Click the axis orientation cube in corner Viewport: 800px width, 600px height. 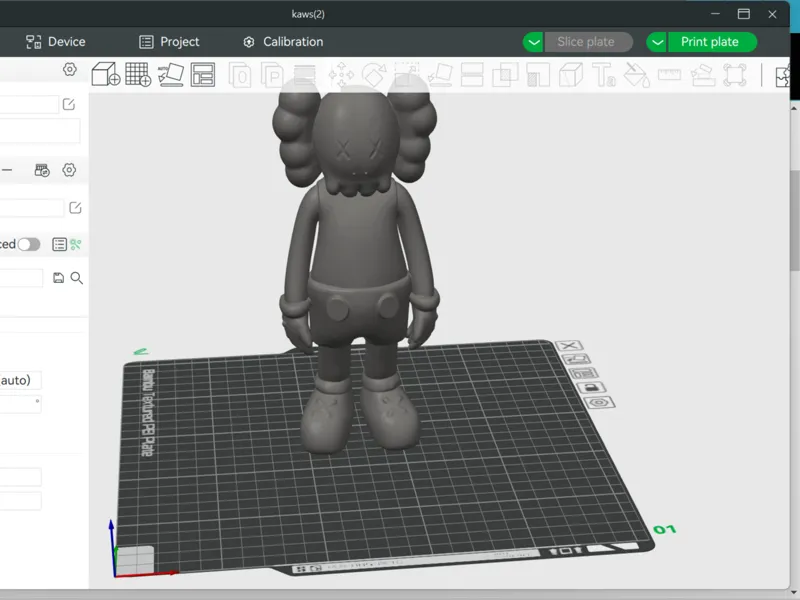(135, 560)
